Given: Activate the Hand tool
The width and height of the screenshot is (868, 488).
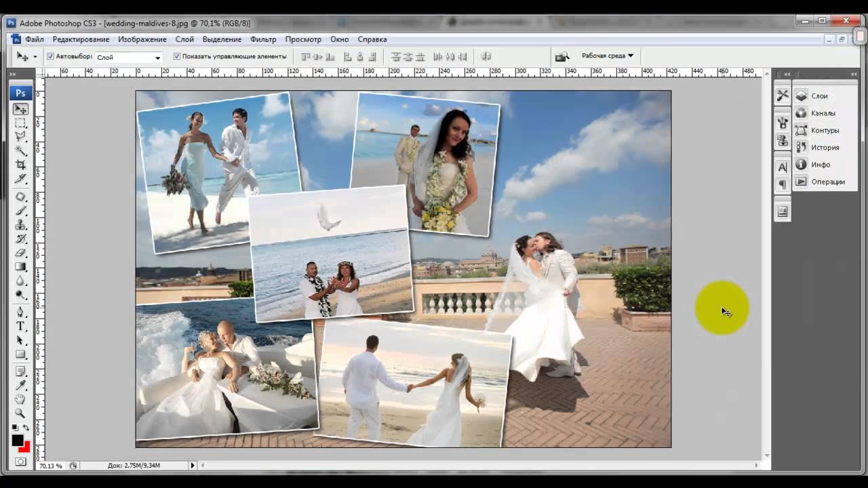Looking at the screenshot, I should pyautogui.click(x=21, y=399).
